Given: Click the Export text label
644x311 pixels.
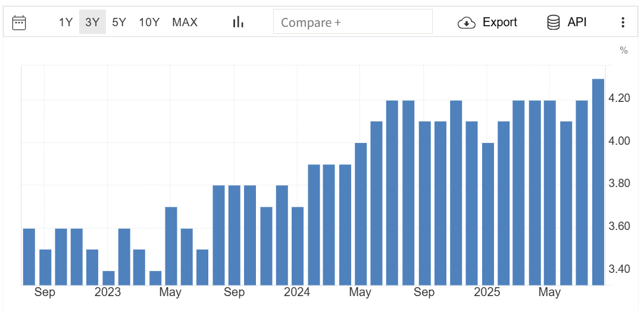Looking at the screenshot, I should click(499, 23).
